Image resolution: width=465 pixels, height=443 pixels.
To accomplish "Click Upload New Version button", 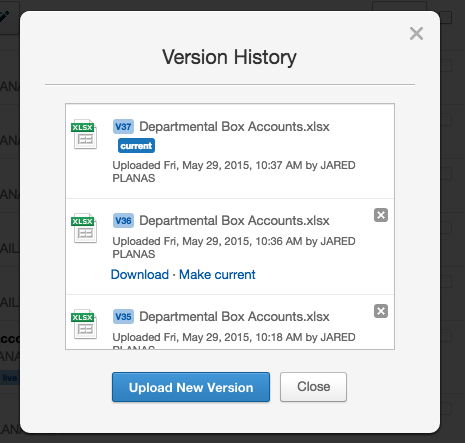I will pyautogui.click(x=191, y=387).
